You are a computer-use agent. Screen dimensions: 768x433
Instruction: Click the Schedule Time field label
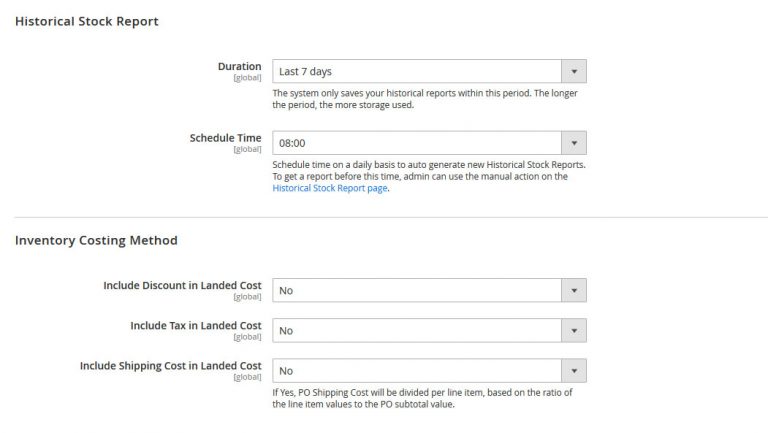coord(225,139)
